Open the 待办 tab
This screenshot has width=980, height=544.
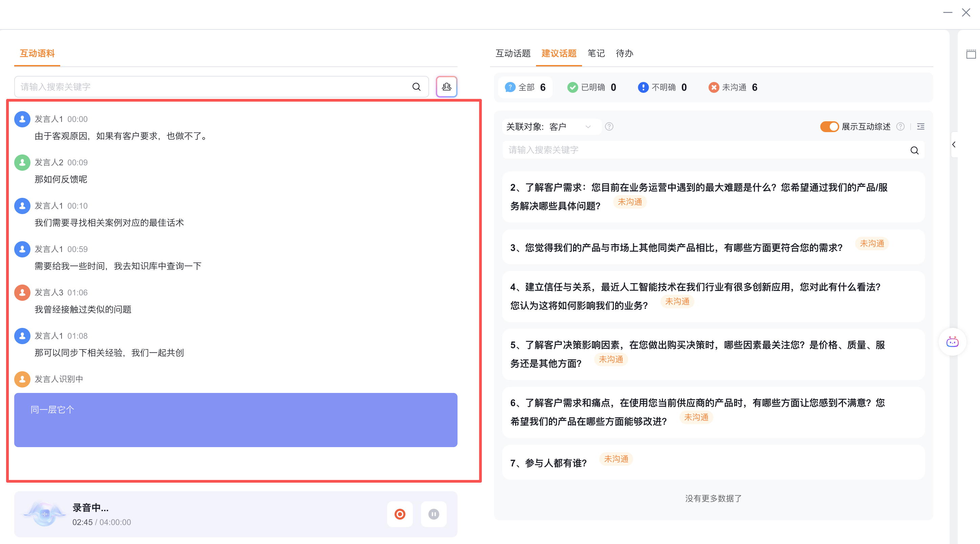624,53
